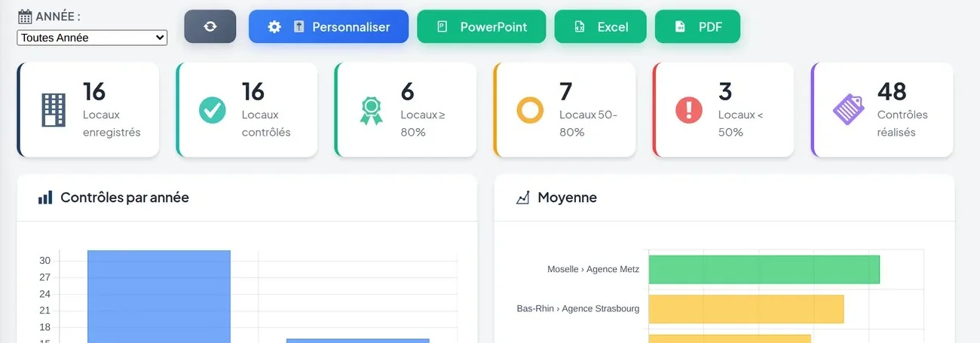Screen dimensions: 980x343
Task: Click the PDF file icon
Action: click(680, 27)
